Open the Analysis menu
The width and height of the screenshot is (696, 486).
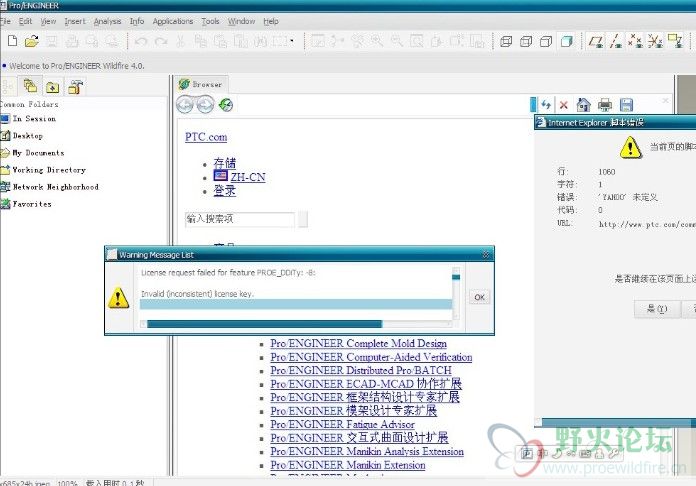click(x=107, y=21)
